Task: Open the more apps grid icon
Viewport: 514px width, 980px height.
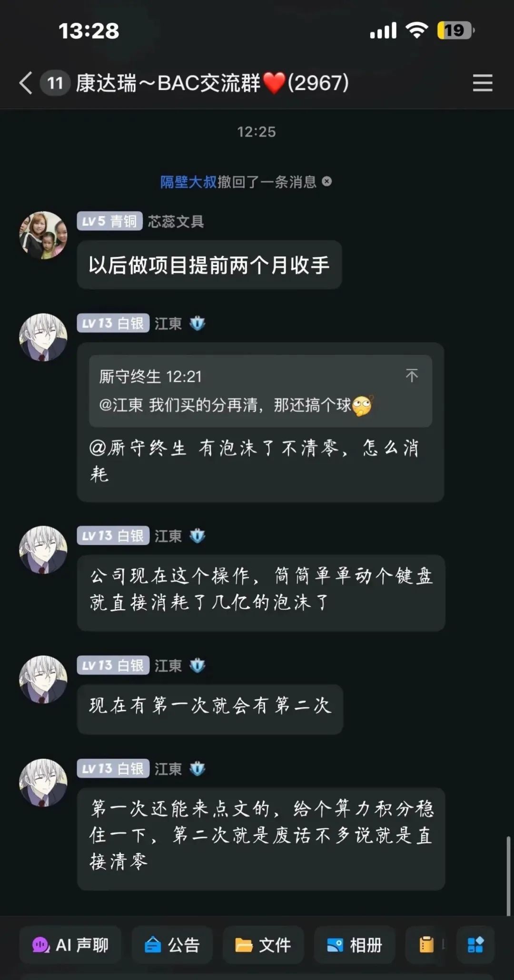Action: pos(475,945)
